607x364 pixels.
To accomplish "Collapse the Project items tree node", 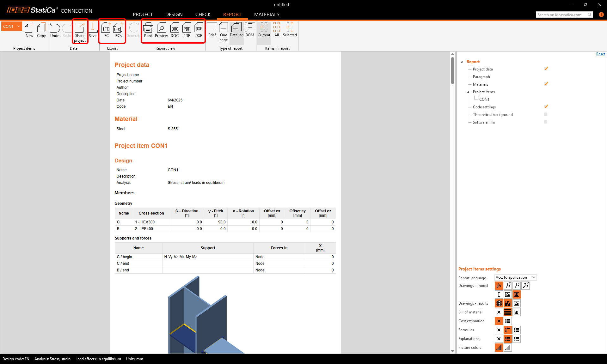I will (468, 92).
